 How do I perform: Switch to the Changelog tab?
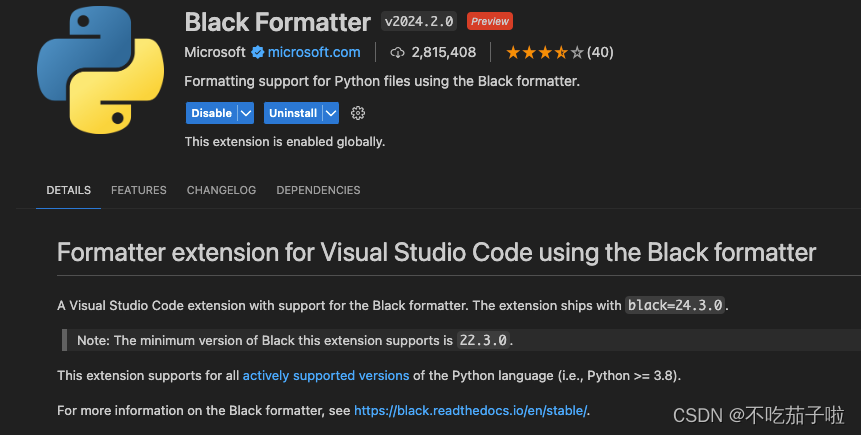(221, 190)
